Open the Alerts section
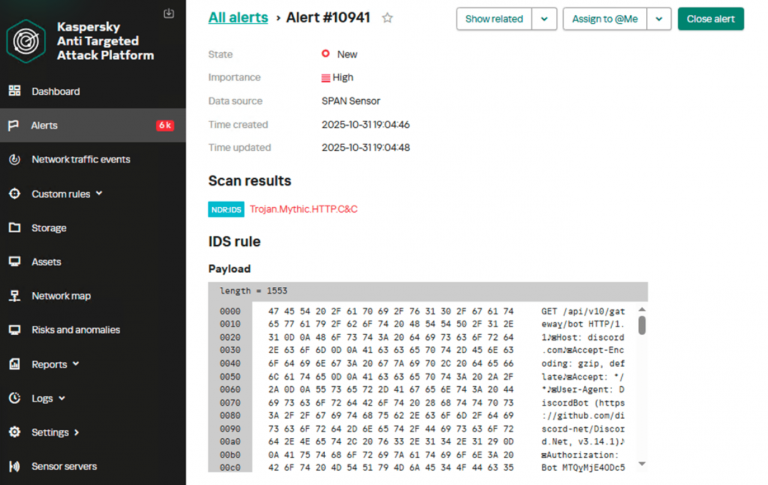This screenshot has height=485, width=768. click(44, 125)
